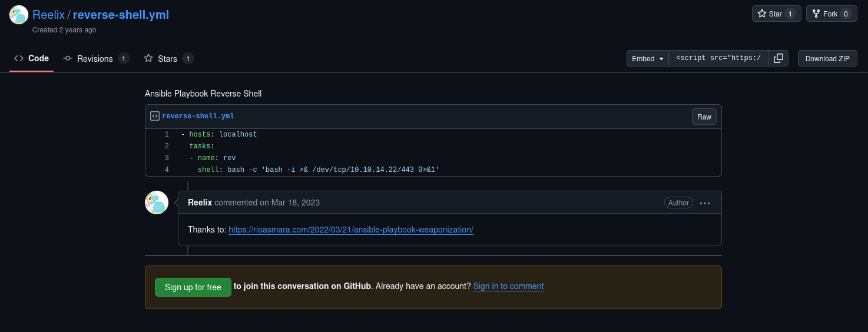Screen dimensions: 868x332
Task: Select the embed script URL field
Action: point(718,58)
